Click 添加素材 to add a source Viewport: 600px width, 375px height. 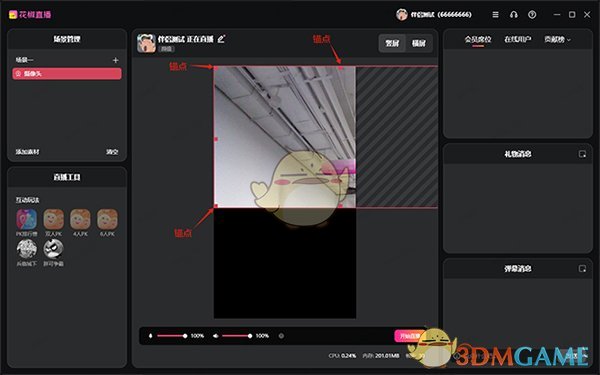(27, 152)
